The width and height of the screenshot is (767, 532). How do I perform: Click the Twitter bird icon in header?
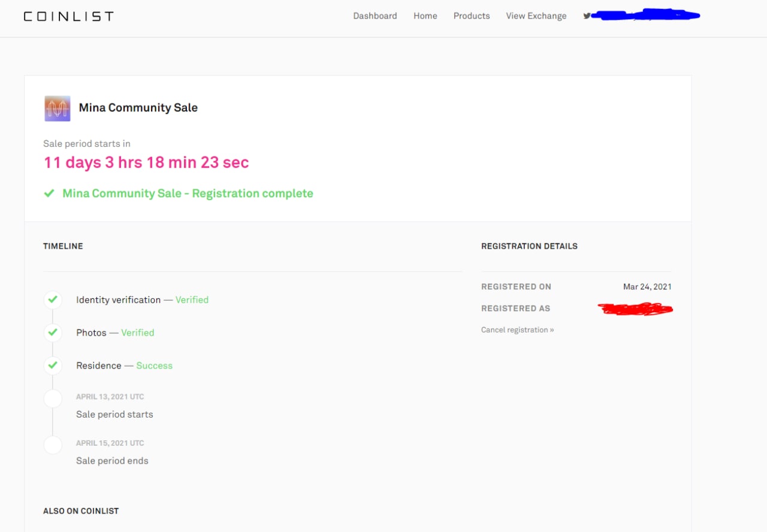587,16
